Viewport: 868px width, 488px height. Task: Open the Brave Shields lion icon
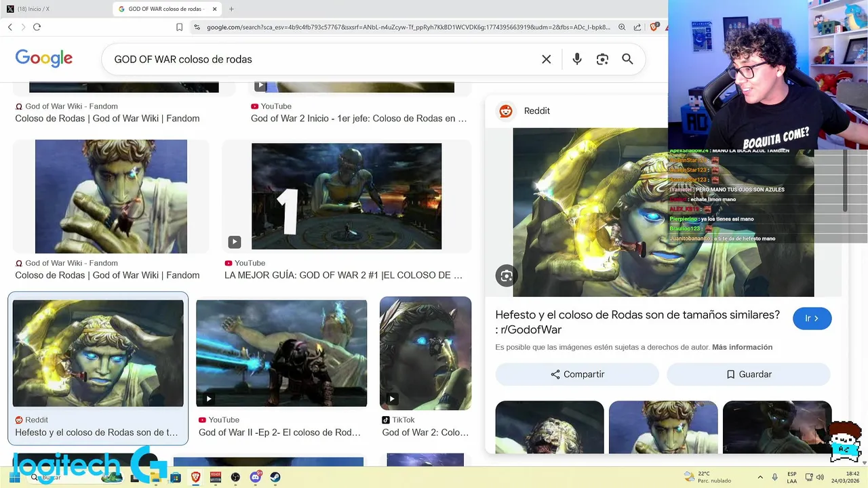654,27
